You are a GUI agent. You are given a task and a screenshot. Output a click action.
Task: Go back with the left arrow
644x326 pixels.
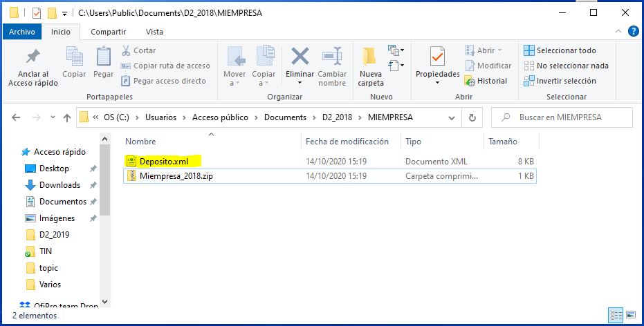16,117
